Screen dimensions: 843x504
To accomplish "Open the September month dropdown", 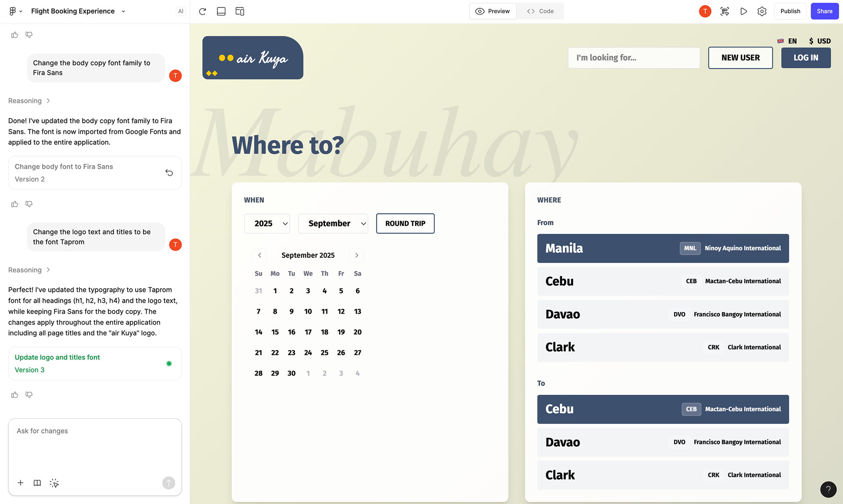I will click(x=333, y=223).
